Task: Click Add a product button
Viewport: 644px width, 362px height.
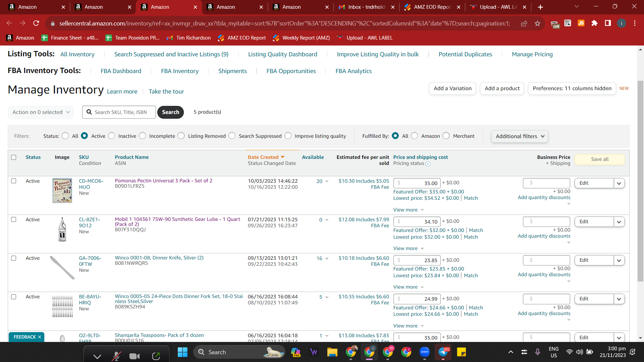Action: click(502, 88)
